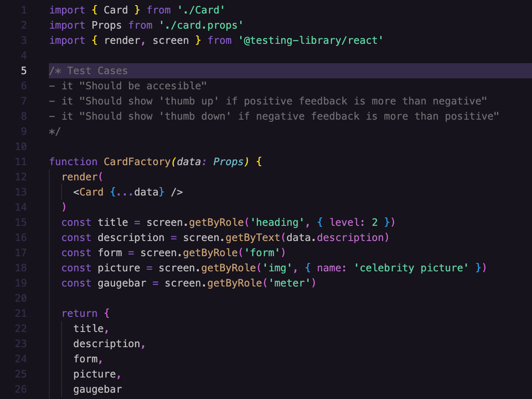Screen dimensions: 532x399
Task: Click the return keyword
Action: click(x=79, y=313)
